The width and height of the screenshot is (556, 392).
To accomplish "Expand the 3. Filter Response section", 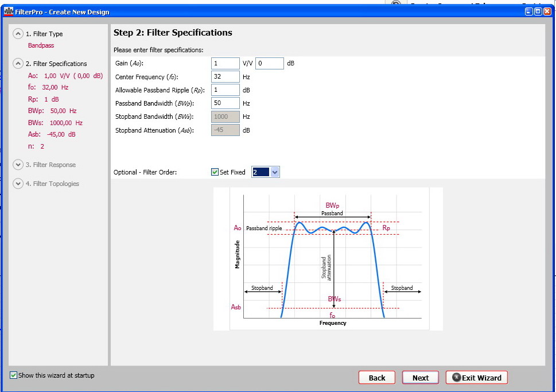I will (18, 165).
